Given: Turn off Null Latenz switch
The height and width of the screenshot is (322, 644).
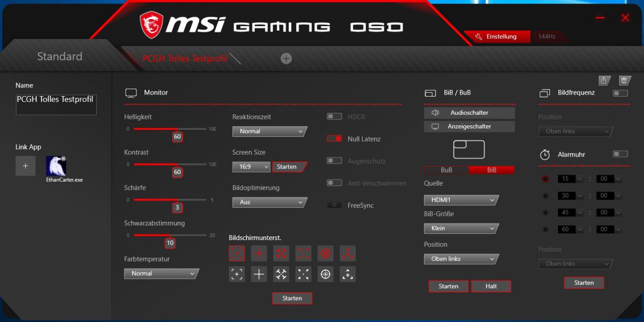Looking at the screenshot, I should coord(334,139).
